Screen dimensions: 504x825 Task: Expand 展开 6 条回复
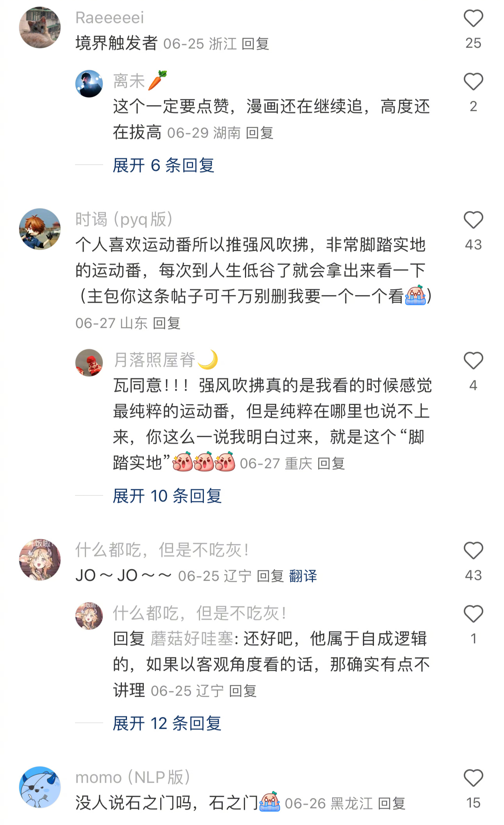tap(163, 165)
